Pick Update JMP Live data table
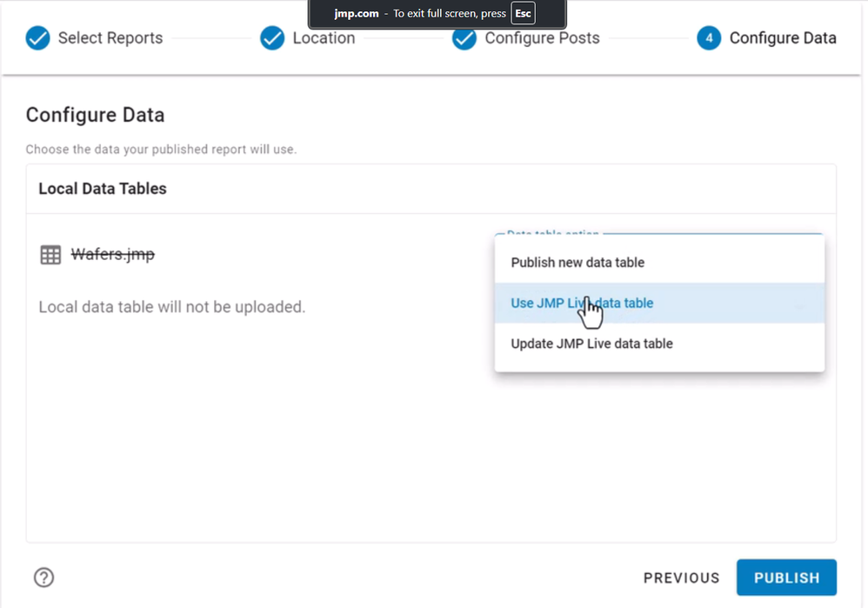This screenshot has width=868, height=608. (591, 344)
